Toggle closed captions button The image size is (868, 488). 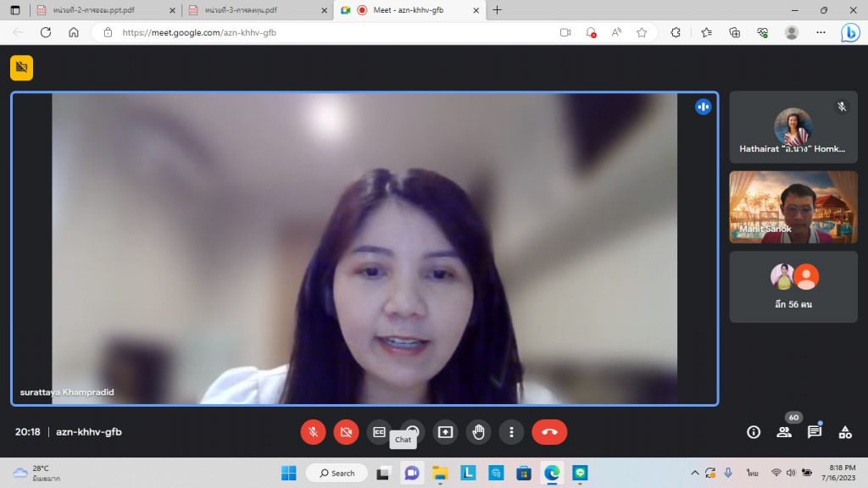coord(379,432)
